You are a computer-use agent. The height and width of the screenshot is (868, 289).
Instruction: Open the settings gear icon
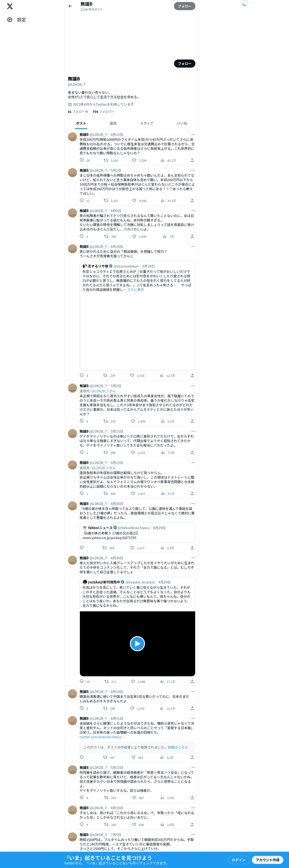(x=10, y=20)
